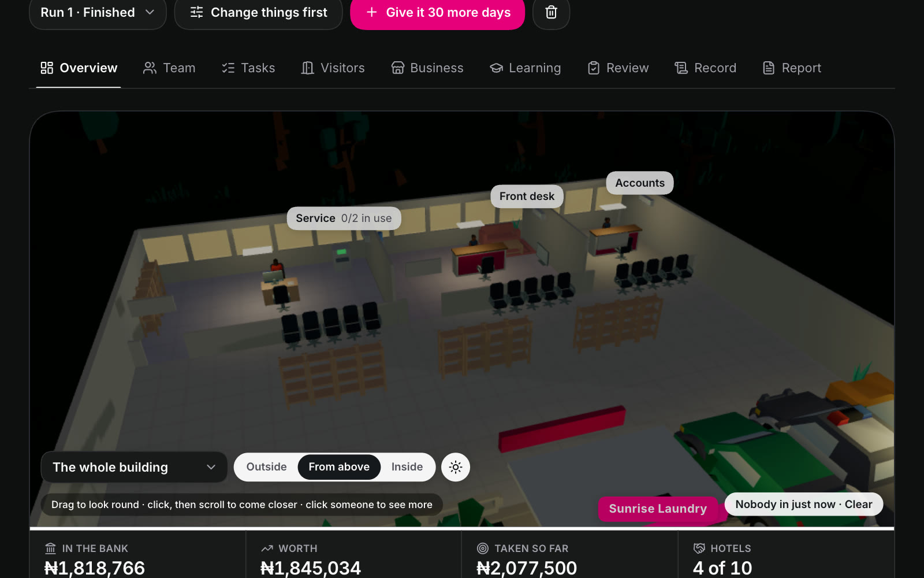Open the Team tab
This screenshot has height=578, width=924.
coord(169,68)
